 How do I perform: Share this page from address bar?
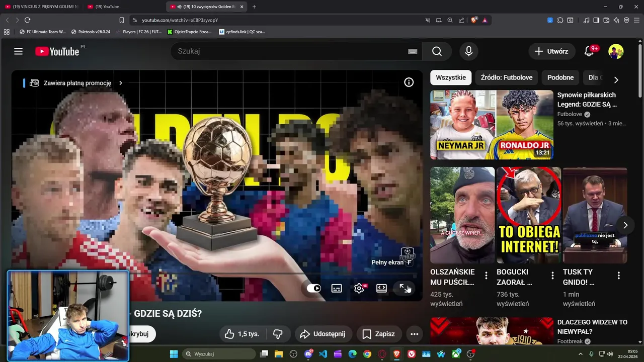[x=461, y=20]
